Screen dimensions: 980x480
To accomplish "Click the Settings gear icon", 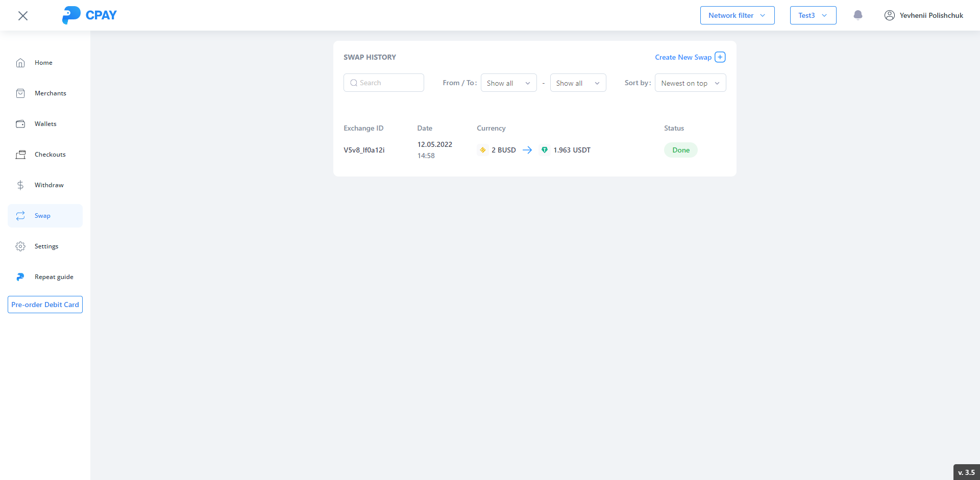I will (x=20, y=246).
